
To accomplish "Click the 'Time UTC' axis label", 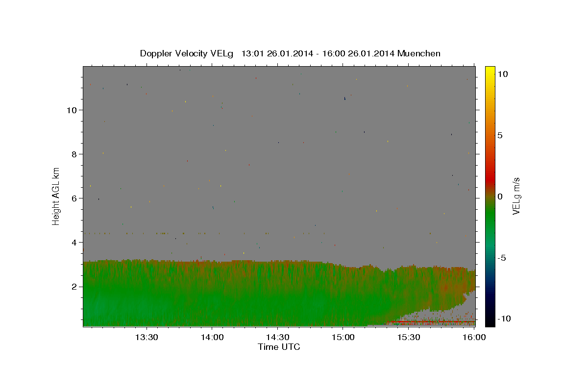I will 279,347.
